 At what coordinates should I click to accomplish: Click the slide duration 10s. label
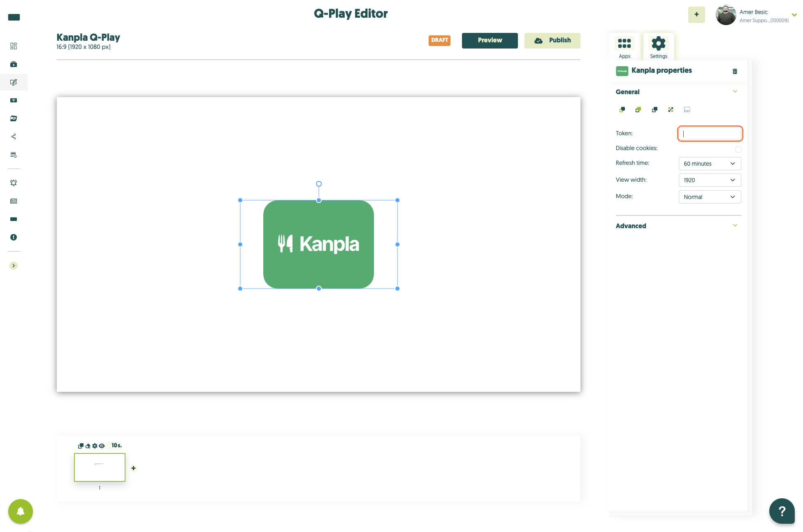[x=116, y=445]
